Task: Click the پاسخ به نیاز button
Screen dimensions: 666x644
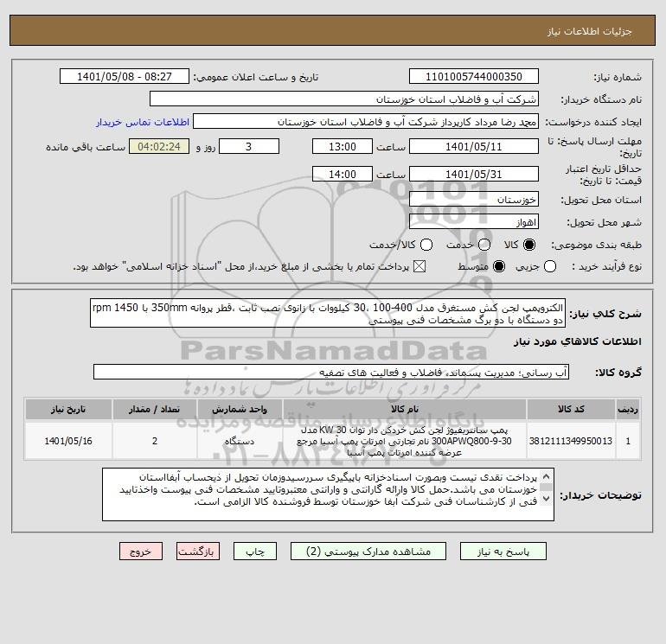Action: [x=503, y=552]
